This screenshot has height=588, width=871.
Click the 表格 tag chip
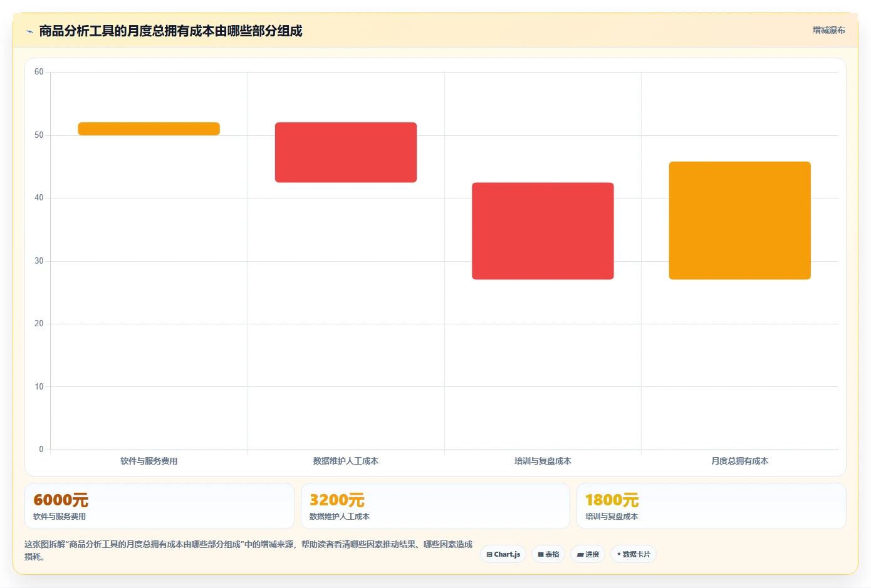click(x=548, y=554)
